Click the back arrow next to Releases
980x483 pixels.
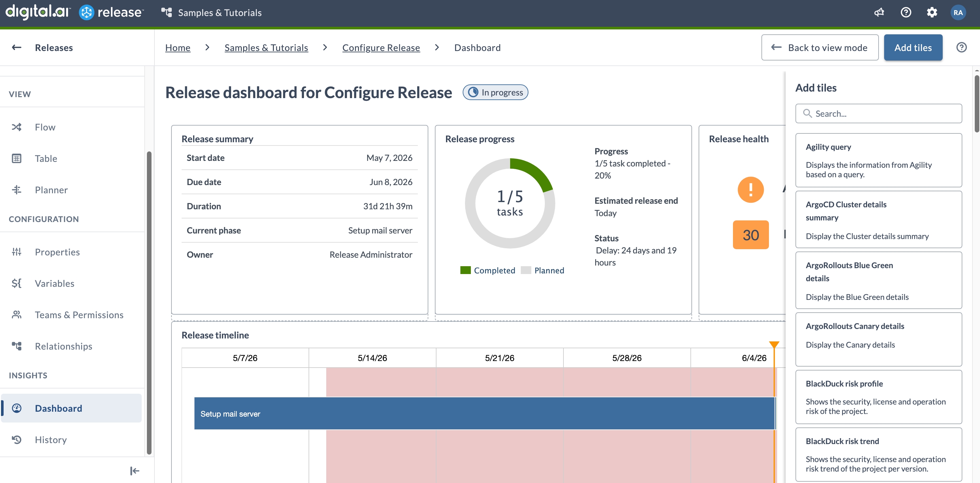click(x=16, y=47)
